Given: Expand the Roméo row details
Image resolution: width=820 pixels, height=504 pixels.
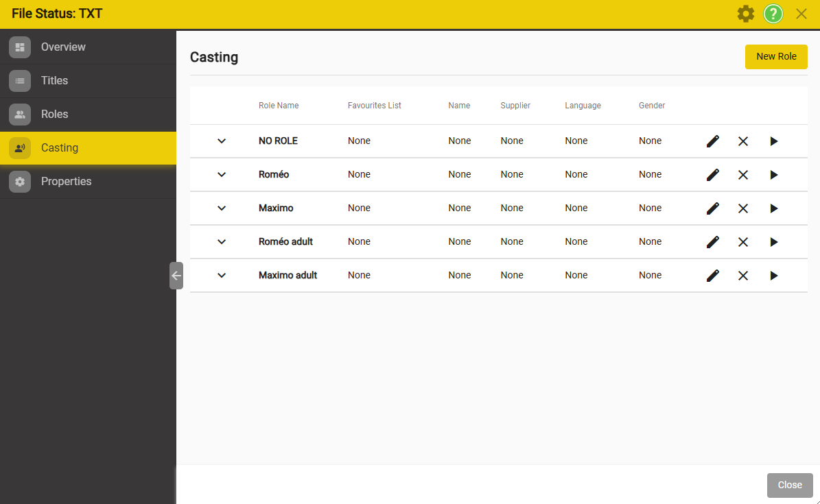Looking at the screenshot, I should pos(222,175).
